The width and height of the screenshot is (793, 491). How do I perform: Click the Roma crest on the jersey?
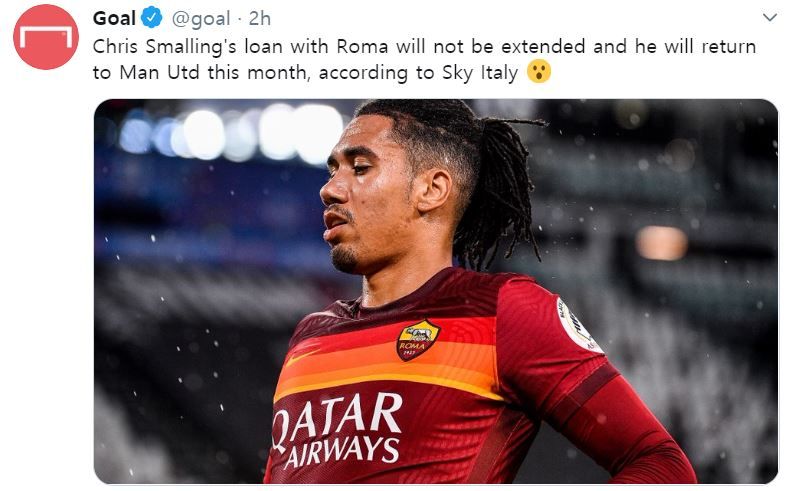[417, 340]
